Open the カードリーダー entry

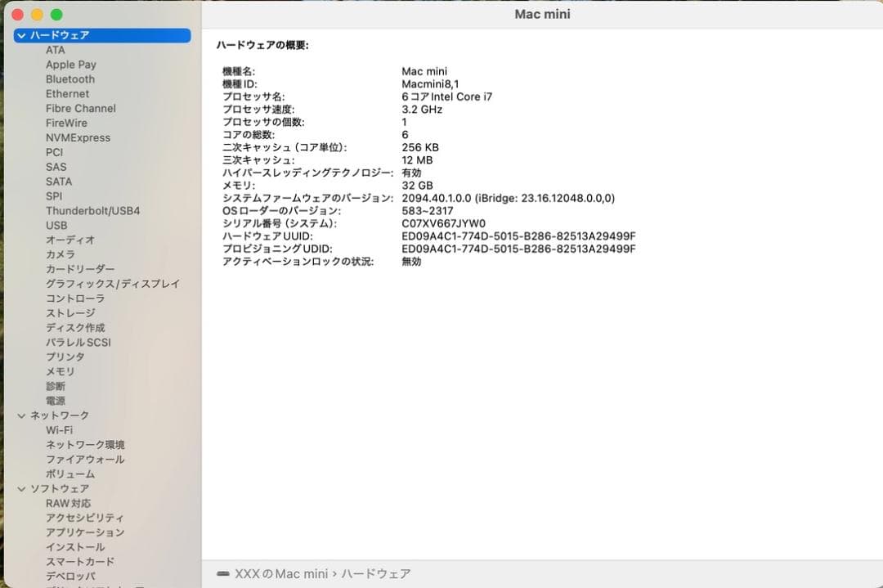pos(80,270)
